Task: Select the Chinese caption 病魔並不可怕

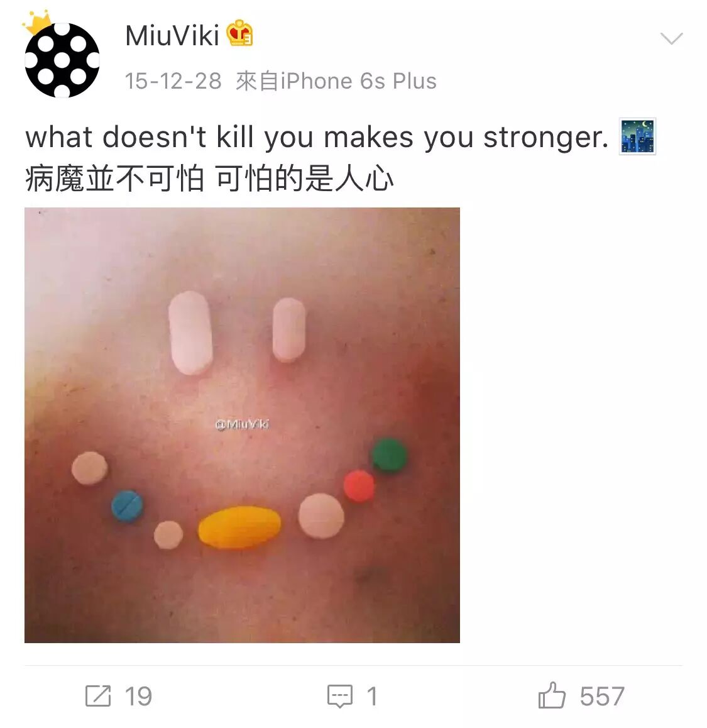Action: click(114, 179)
